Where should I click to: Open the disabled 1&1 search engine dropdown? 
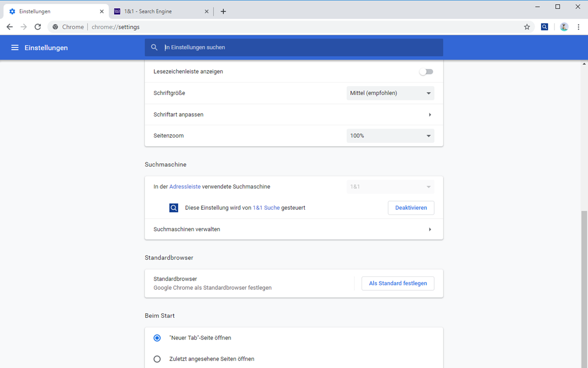click(390, 187)
